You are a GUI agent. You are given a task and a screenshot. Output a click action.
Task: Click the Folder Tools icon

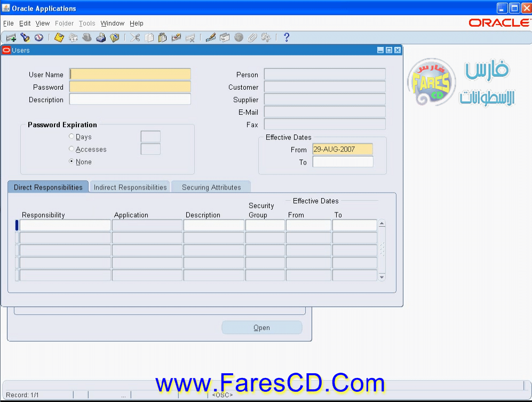click(x=266, y=37)
